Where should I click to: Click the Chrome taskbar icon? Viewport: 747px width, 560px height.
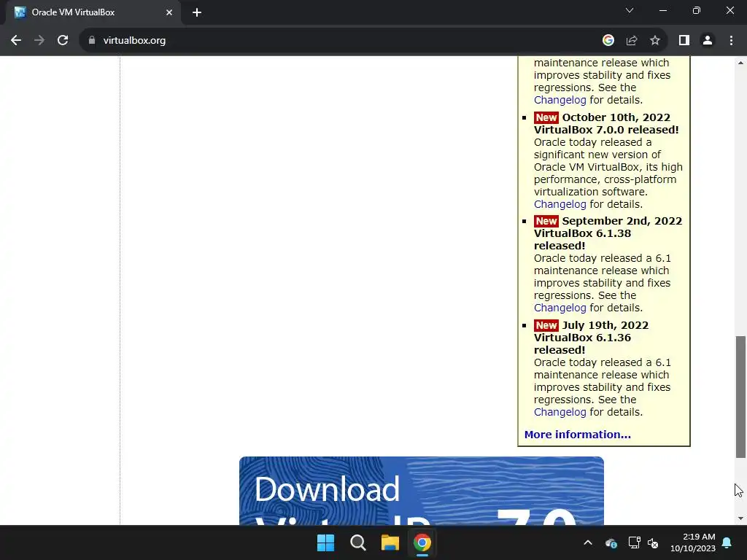click(x=422, y=542)
